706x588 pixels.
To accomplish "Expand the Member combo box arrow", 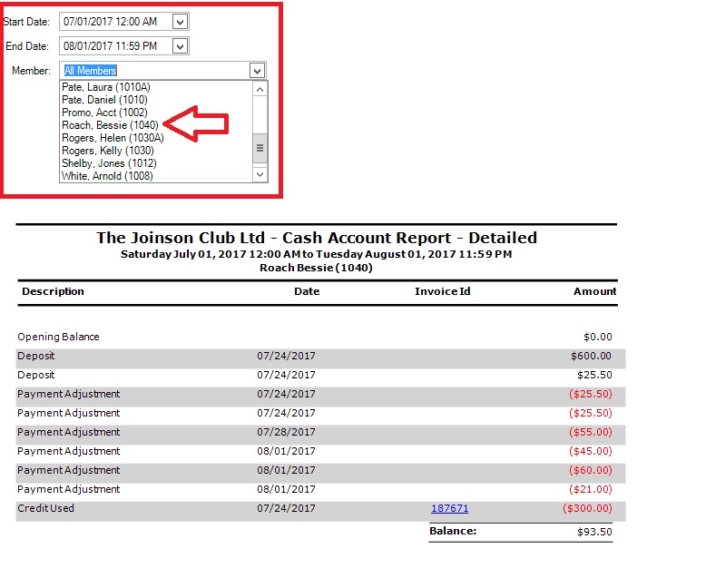I will [257, 71].
